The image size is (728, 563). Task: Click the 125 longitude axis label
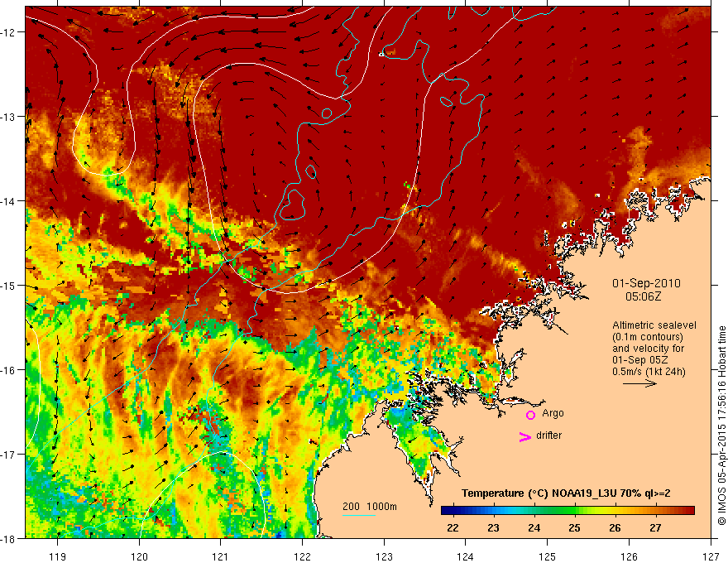[548, 556]
